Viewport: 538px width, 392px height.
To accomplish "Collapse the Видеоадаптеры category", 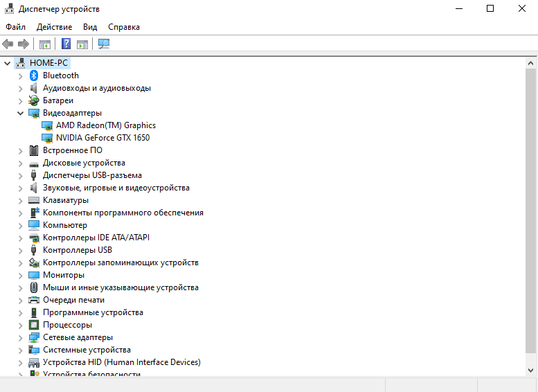I will coord(21,113).
